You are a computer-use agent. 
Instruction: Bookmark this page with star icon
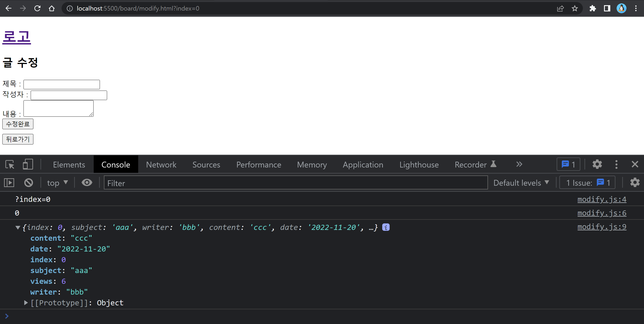pyautogui.click(x=575, y=9)
